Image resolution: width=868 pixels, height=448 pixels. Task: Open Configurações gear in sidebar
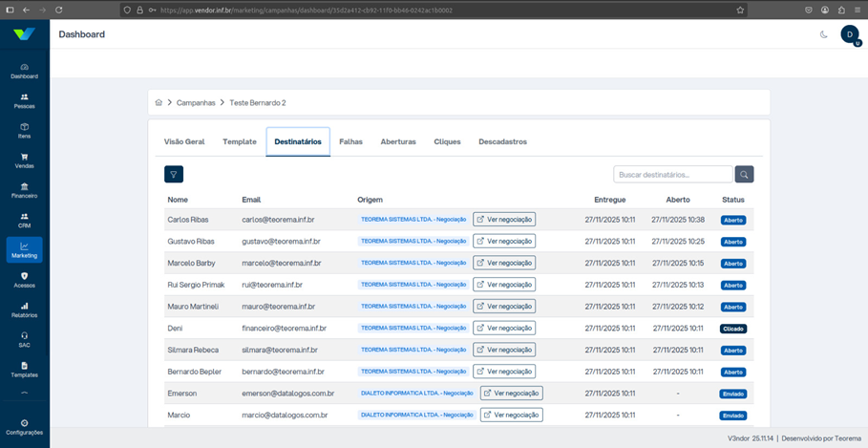(25, 423)
